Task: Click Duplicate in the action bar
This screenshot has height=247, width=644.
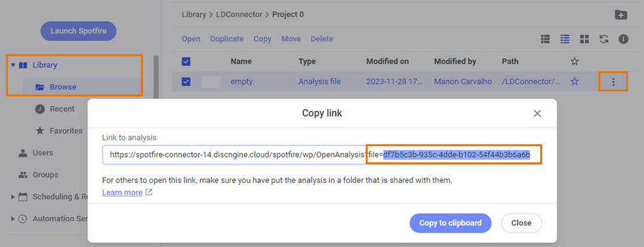Action: [227, 39]
